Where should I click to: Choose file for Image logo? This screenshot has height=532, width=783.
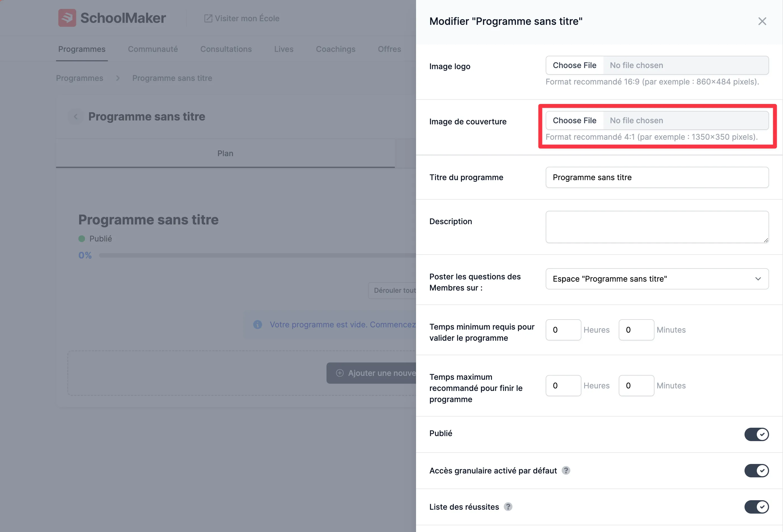coord(574,65)
